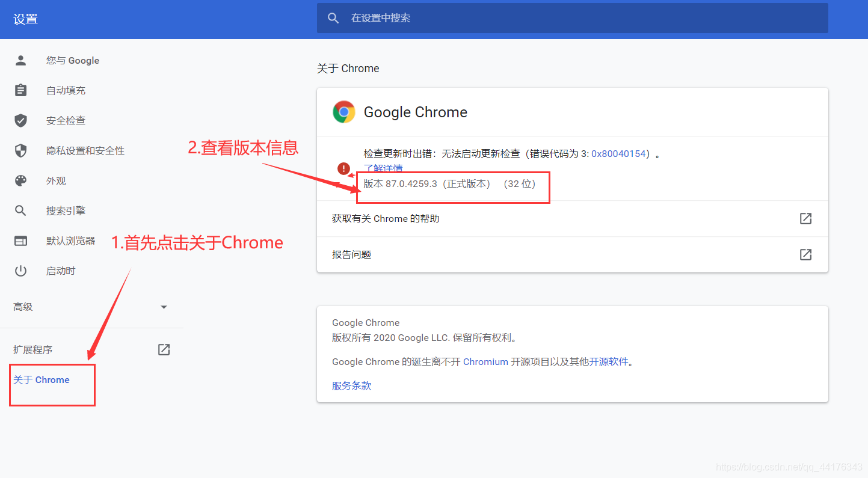The image size is (868, 478).
Task: Open the 了解详情 link
Action: click(383, 168)
